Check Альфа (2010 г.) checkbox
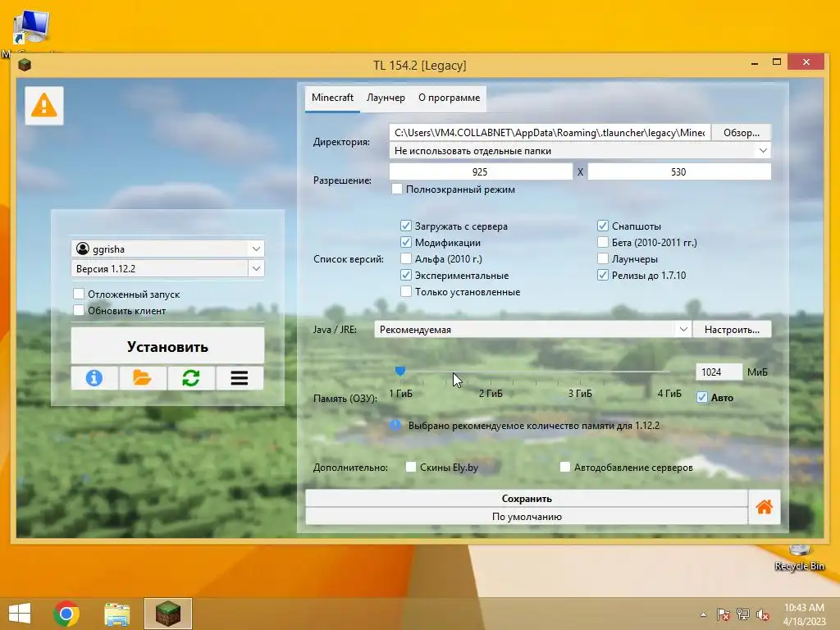Screen dimensions: 840x630 [x=406, y=258]
